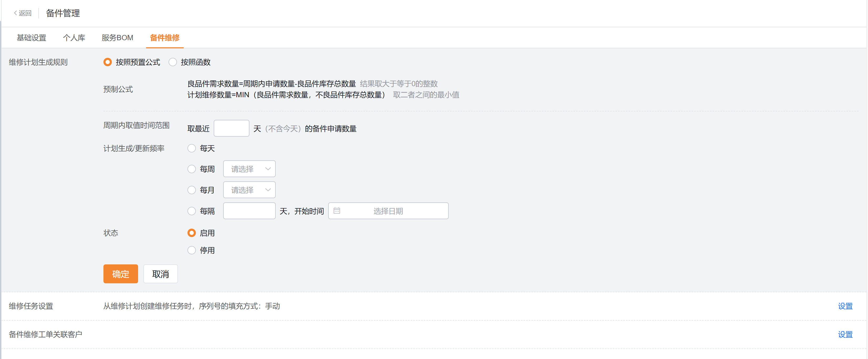Click the 备件管理 page title
Viewport: 868px width, 359px height.
pyautogui.click(x=63, y=13)
